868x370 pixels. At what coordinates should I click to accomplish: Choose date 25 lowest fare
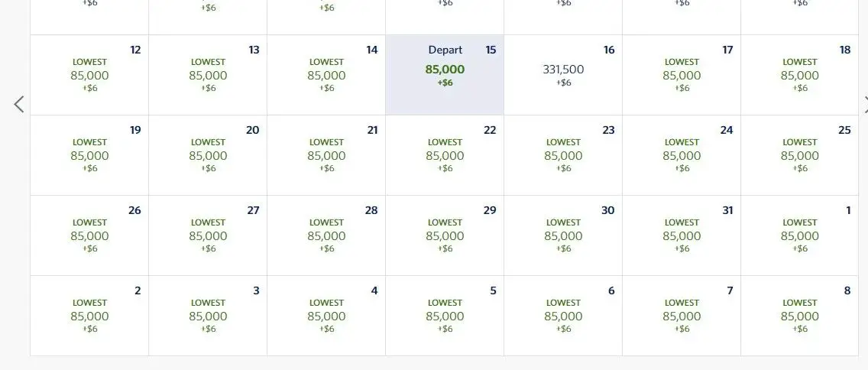(799, 155)
